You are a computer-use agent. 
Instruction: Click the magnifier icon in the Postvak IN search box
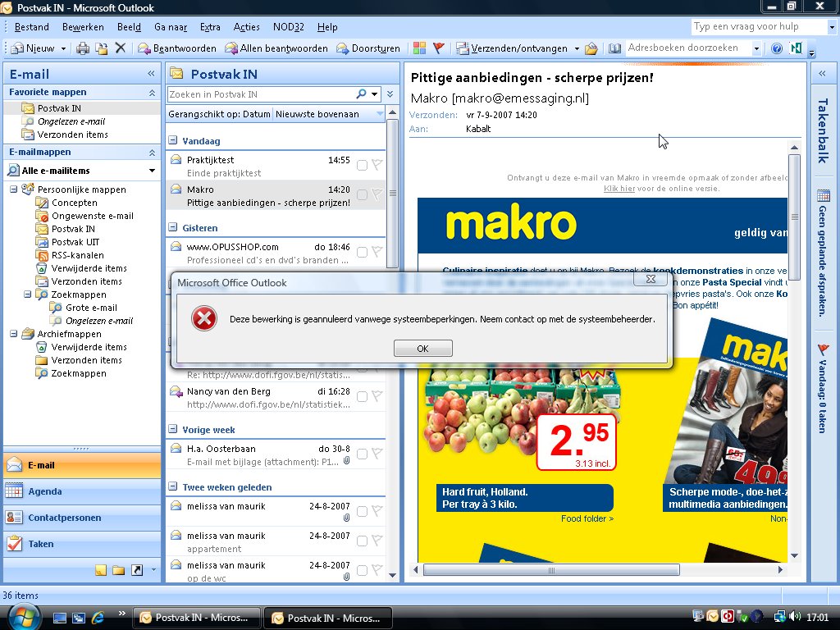tap(362, 94)
